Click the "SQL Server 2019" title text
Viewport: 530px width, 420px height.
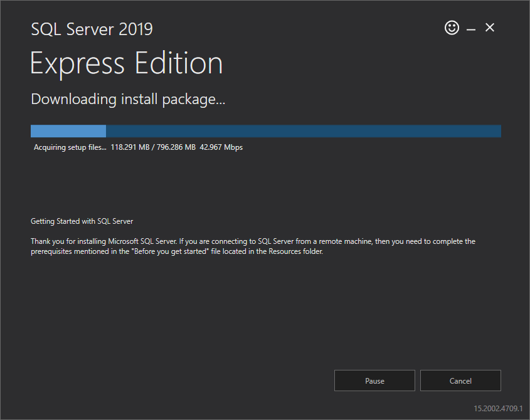(92, 29)
